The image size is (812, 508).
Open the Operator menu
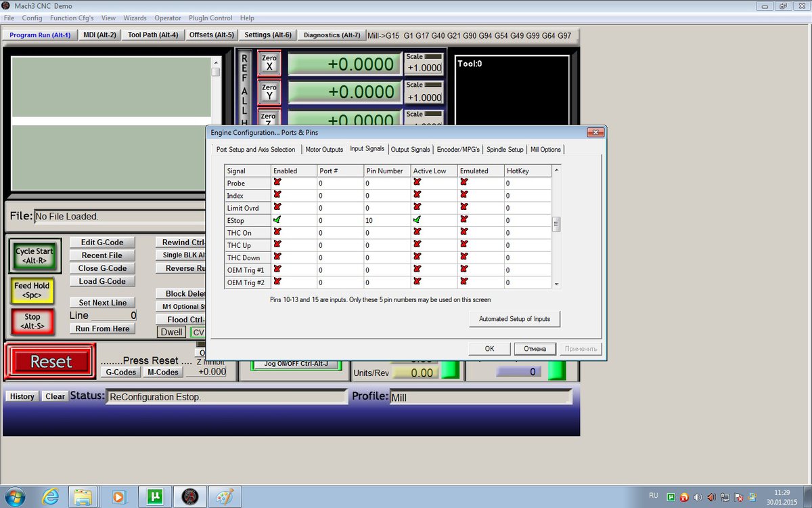pos(168,18)
